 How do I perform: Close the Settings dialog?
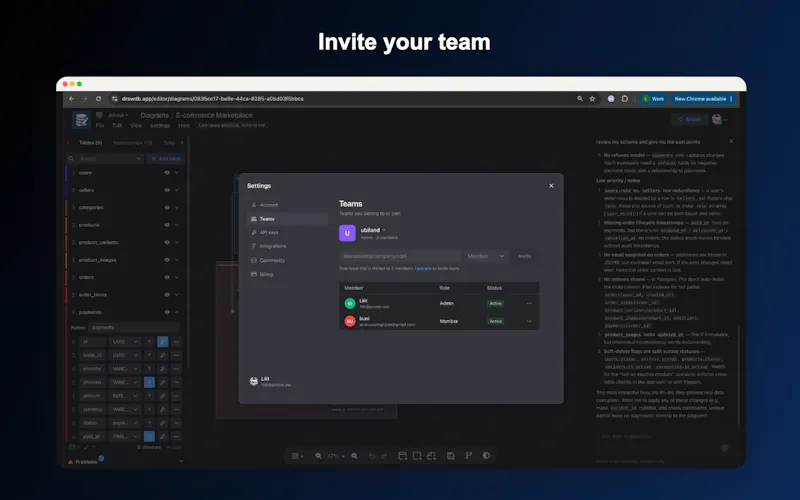pyautogui.click(x=551, y=186)
